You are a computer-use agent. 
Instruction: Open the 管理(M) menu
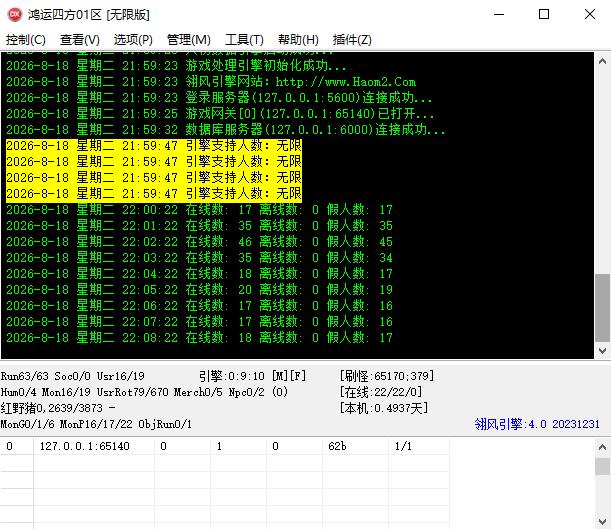(189, 40)
